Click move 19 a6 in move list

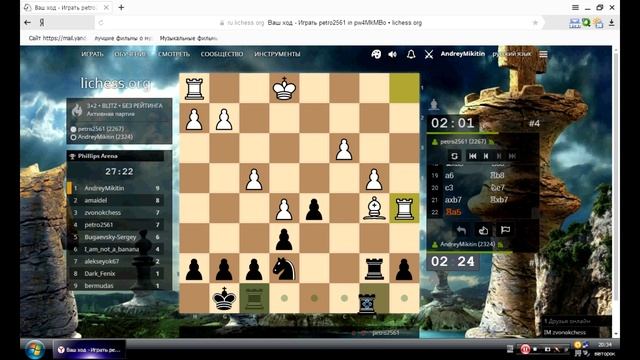[449, 176]
